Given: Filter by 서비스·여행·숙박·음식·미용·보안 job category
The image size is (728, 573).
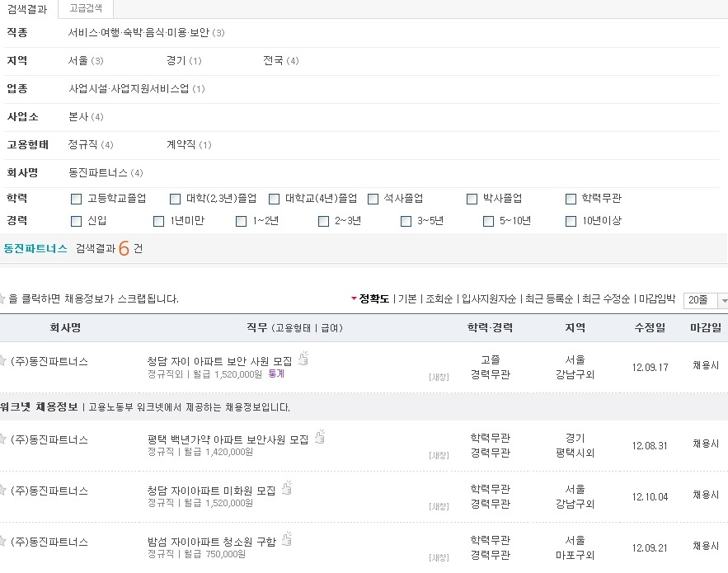Looking at the screenshot, I should pos(146,32).
